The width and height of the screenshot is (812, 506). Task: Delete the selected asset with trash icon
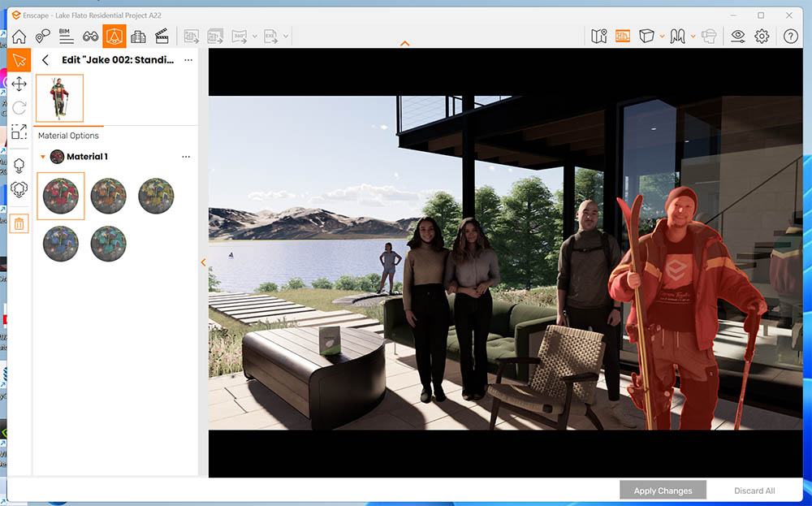(19, 223)
